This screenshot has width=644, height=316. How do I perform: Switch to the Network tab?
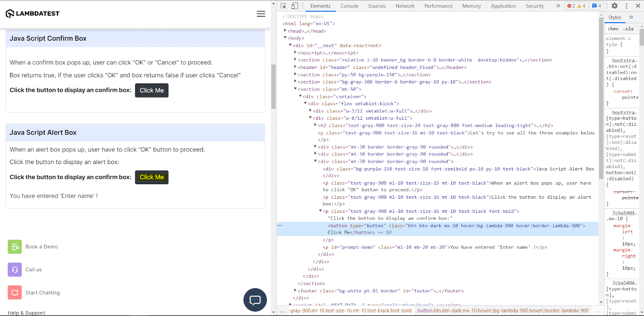[x=405, y=6]
